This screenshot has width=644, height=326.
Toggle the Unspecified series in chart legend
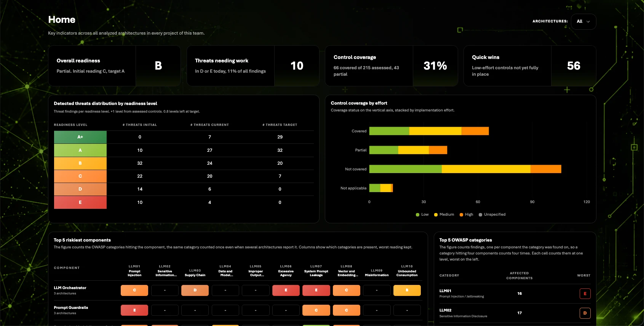click(492, 215)
